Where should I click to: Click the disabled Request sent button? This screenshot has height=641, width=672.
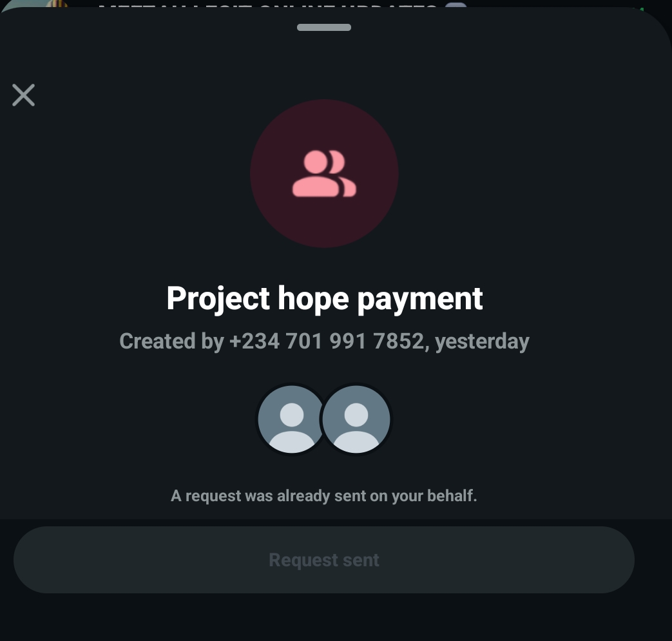tap(324, 560)
